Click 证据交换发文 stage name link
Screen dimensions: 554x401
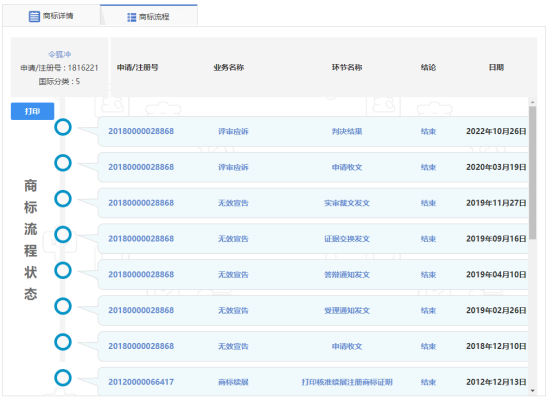[347, 239]
